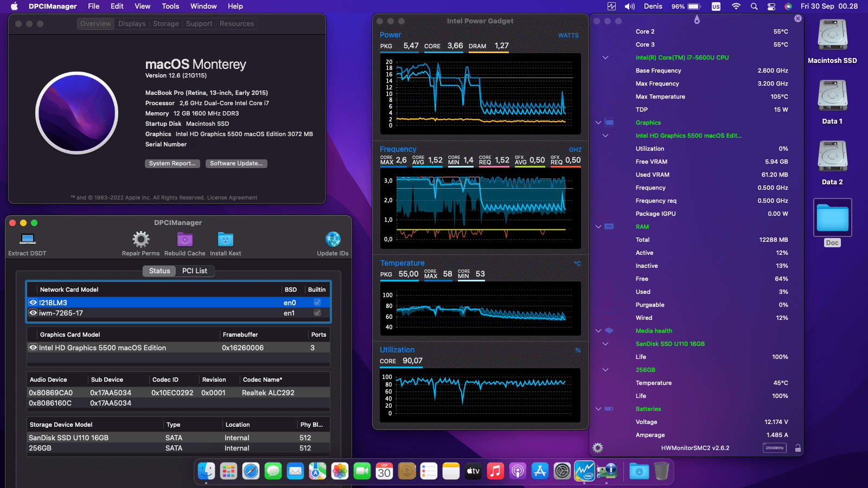Viewport: 868px width, 488px height.
Task: Collapse the Intel Core i7-5600U CPU group
Action: coord(605,57)
